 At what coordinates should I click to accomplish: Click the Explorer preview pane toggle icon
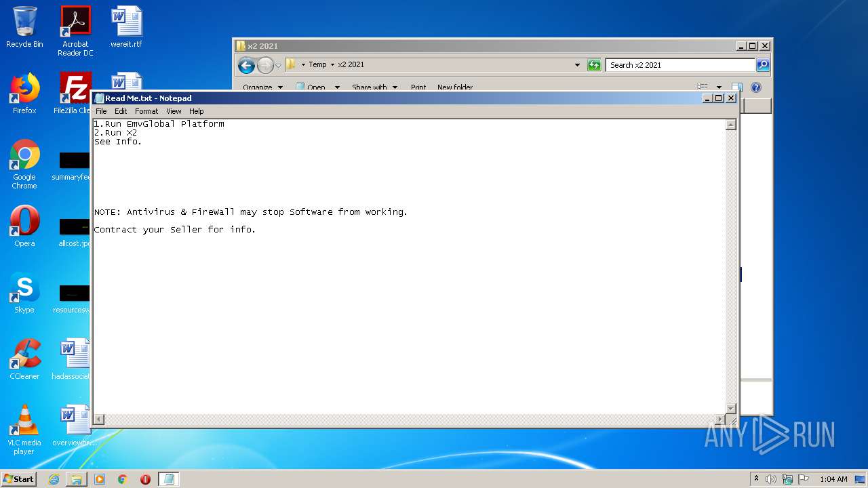click(736, 87)
